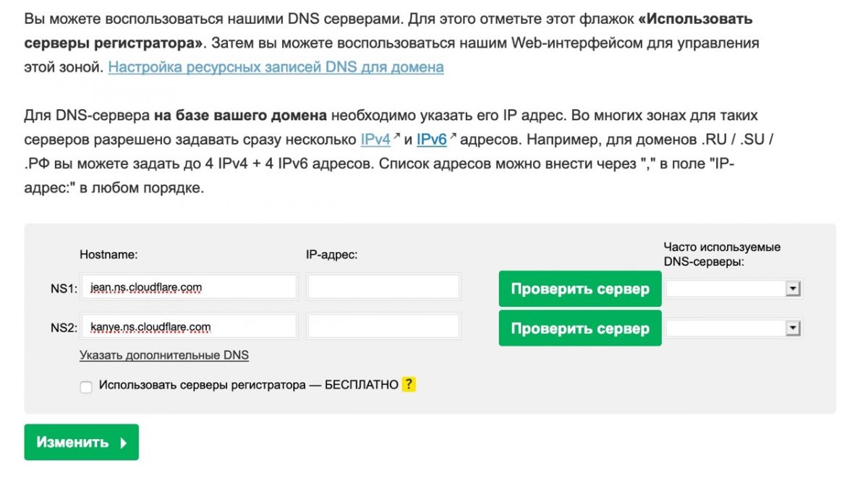
Task: Open the NS1 frequently used DNS dropdown
Action: click(x=793, y=289)
